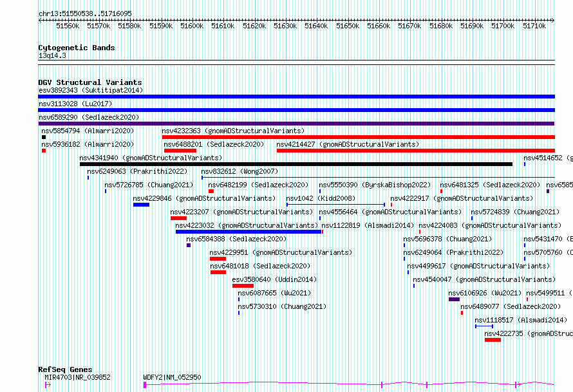
Task: Click the nsv4540047 gnomADStructuralVariants label
Action: [484, 279]
